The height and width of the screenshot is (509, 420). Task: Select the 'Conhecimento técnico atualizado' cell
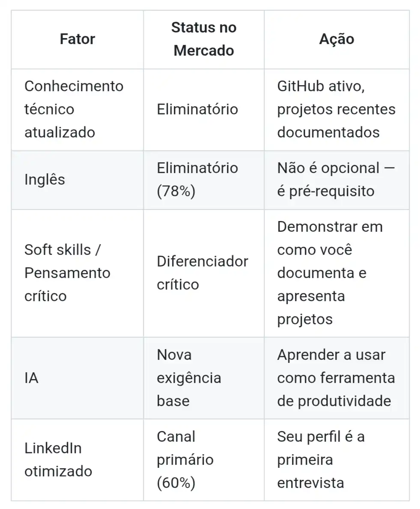74,109
